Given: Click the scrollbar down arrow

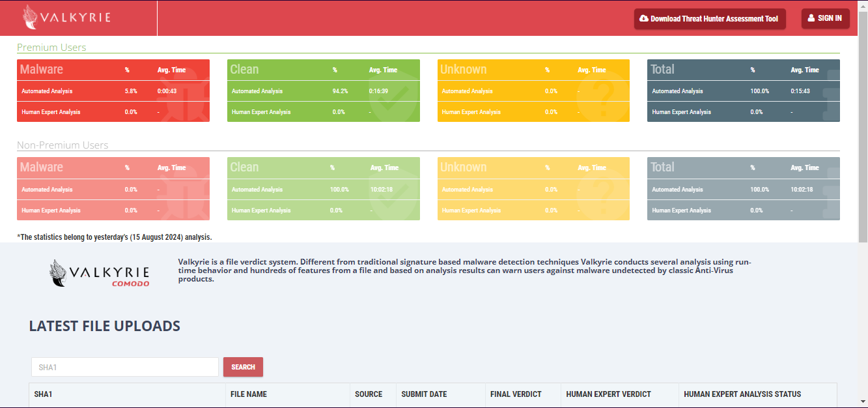Looking at the screenshot, I should pos(863,401).
